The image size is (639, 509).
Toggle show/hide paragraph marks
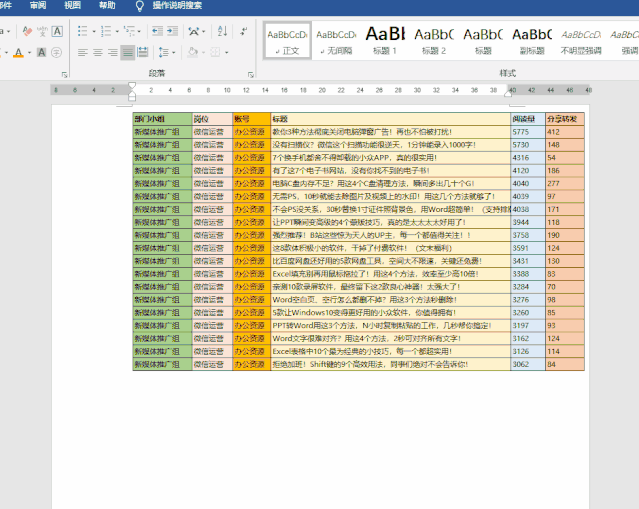click(x=244, y=31)
